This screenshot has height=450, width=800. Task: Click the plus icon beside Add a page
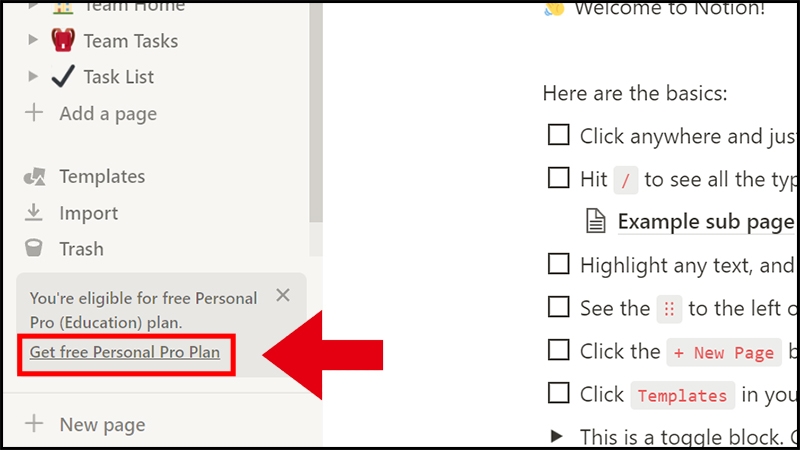[x=34, y=113]
